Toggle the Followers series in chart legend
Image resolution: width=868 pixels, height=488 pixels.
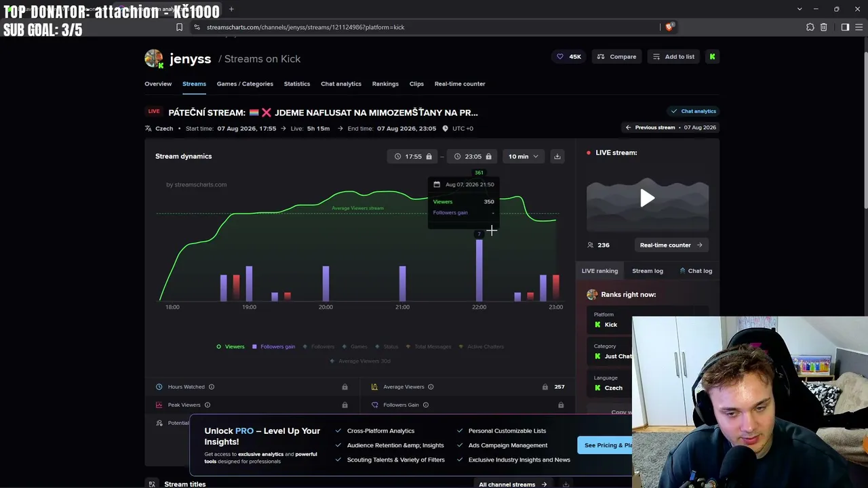[x=319, y=347]
